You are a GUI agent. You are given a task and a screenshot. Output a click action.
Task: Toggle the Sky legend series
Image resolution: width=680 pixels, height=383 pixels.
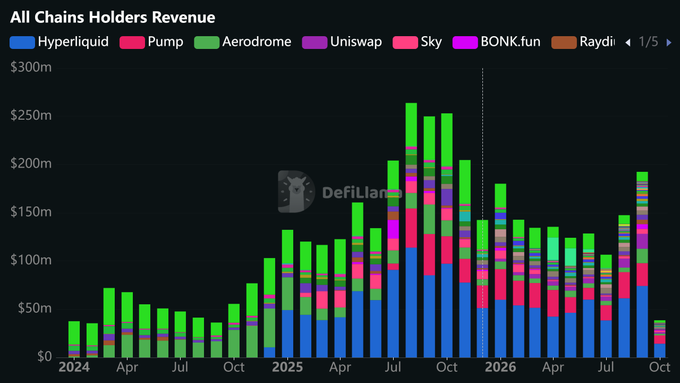tap(417, 42)
